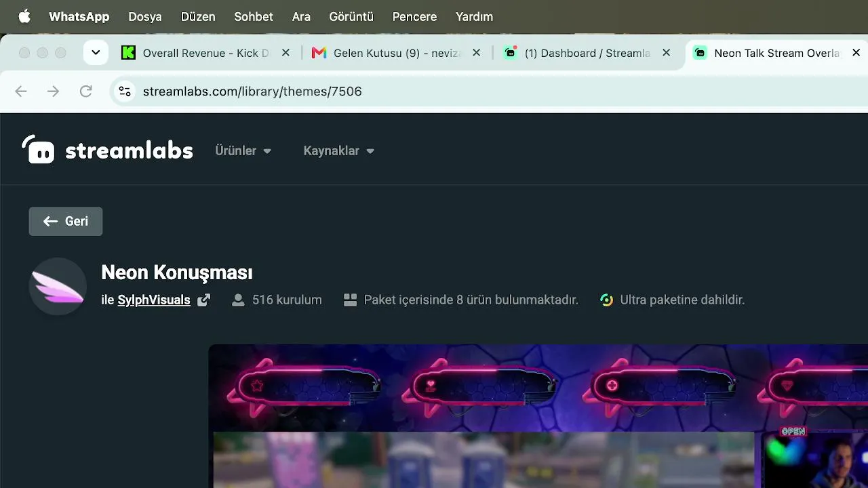Go back with the browser back arrow
The image size is (868, 488).
[21, 91]
